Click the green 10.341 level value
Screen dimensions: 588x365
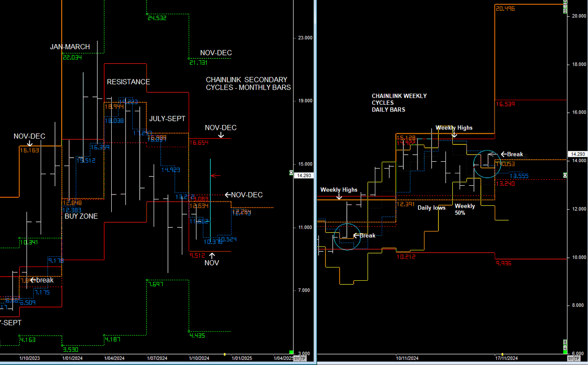(29, 242)
